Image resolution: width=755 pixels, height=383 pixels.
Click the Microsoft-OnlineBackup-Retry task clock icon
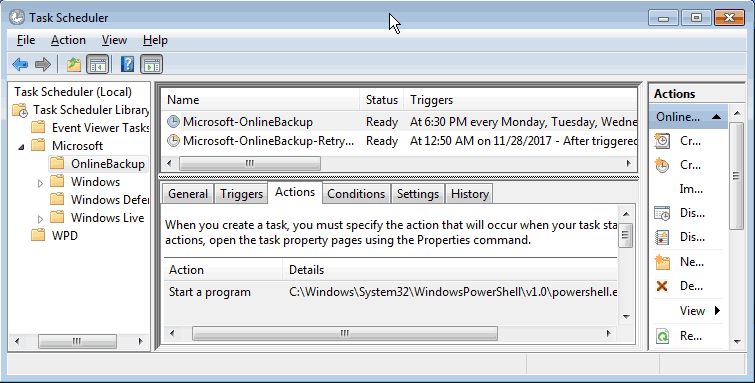(x=173, y=141)
